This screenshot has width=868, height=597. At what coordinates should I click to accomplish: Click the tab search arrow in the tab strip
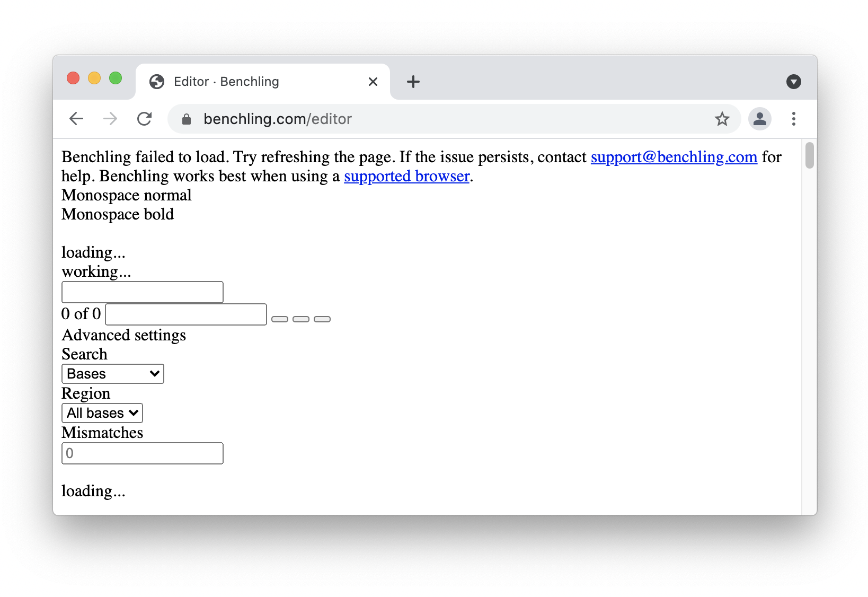coord(793,82)
